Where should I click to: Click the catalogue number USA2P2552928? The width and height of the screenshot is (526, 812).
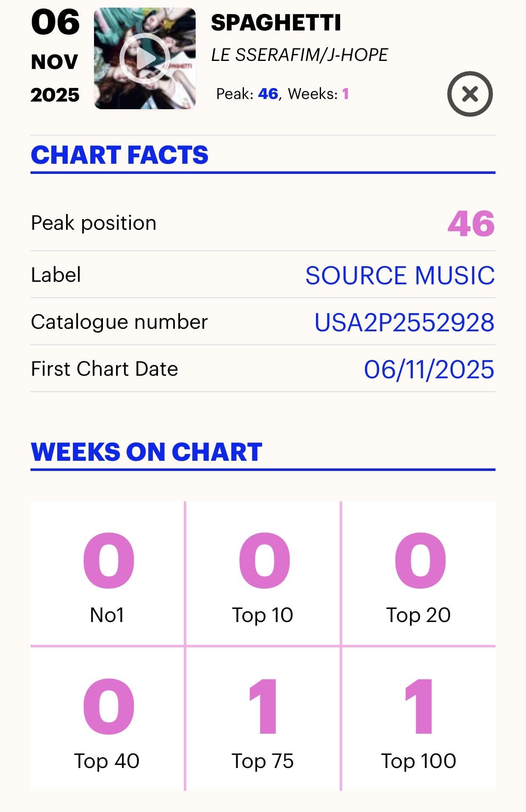pyautogui.click(x=404, y=322)
